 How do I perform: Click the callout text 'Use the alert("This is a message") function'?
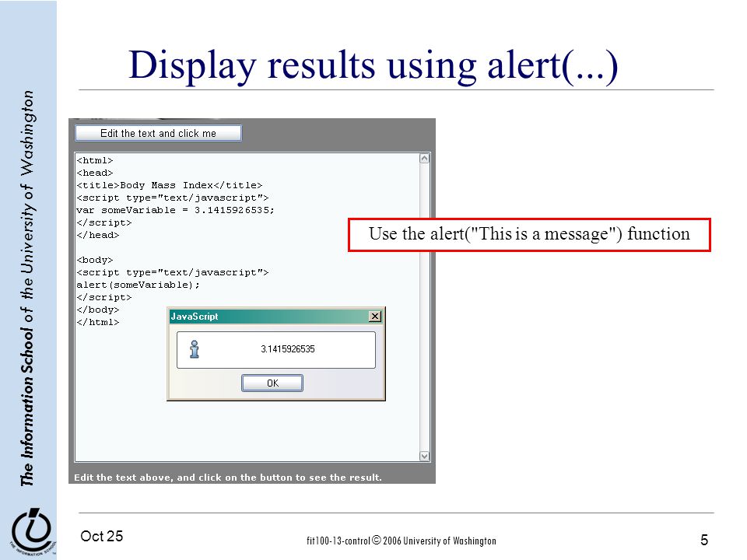(x=529, y=234)
